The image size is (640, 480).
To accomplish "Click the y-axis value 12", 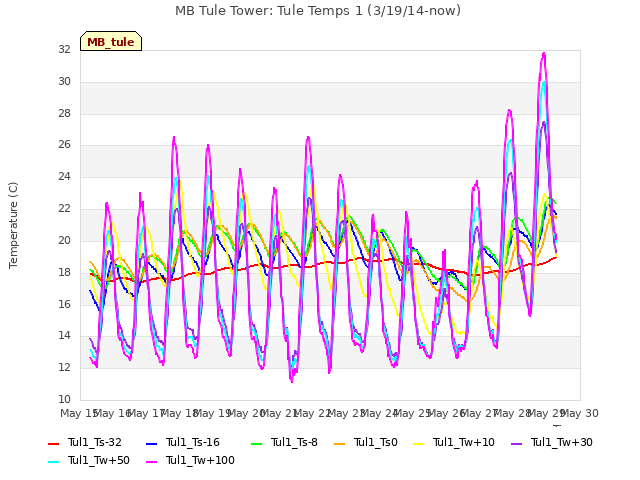I will coord(64,367).
